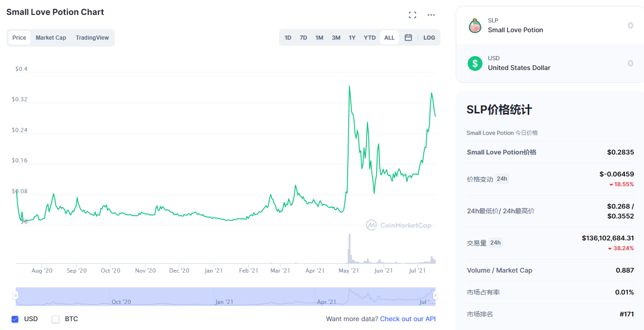
Task: Click the green USD dollar icon
Action: point(475,63)
